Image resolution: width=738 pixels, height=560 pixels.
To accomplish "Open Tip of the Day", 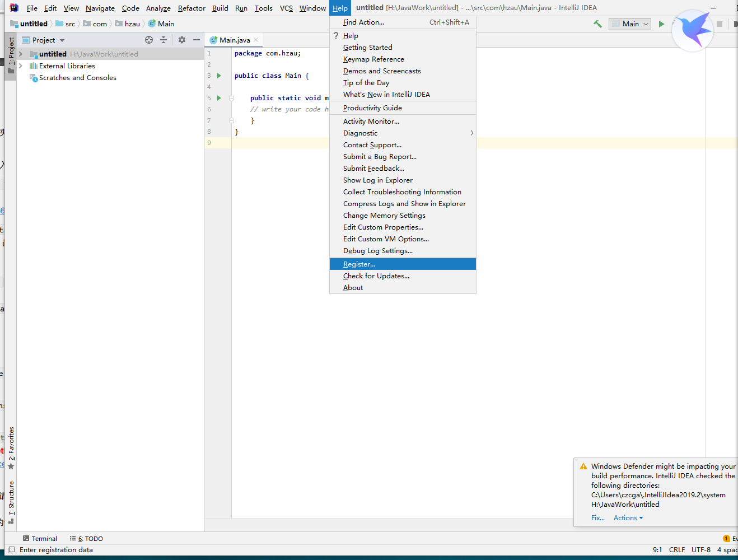I will 403,83.
